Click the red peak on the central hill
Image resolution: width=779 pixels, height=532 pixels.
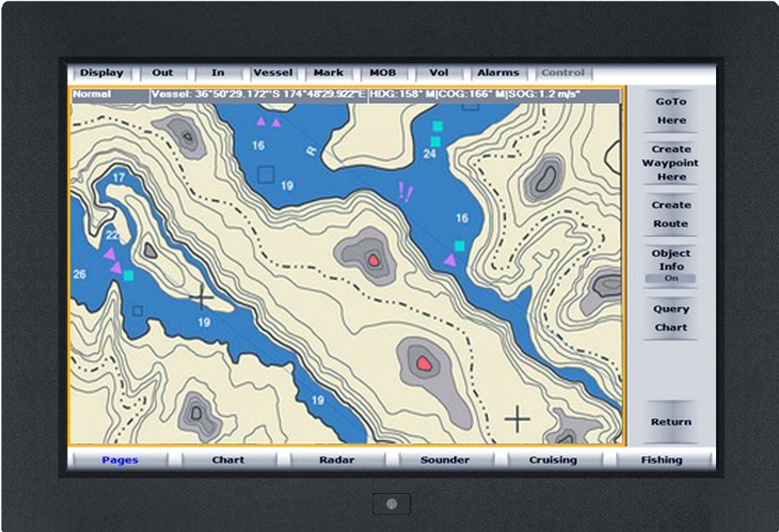(373, 260)
